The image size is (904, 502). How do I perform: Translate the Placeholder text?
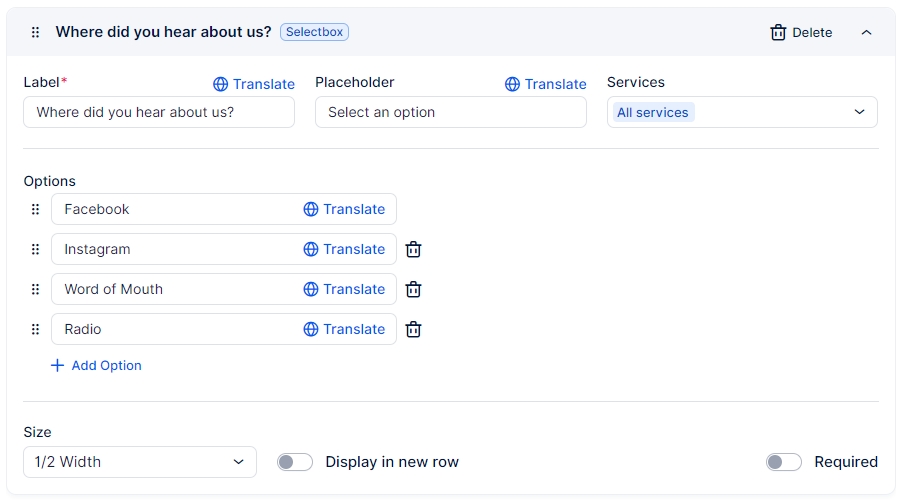(546, 84)
